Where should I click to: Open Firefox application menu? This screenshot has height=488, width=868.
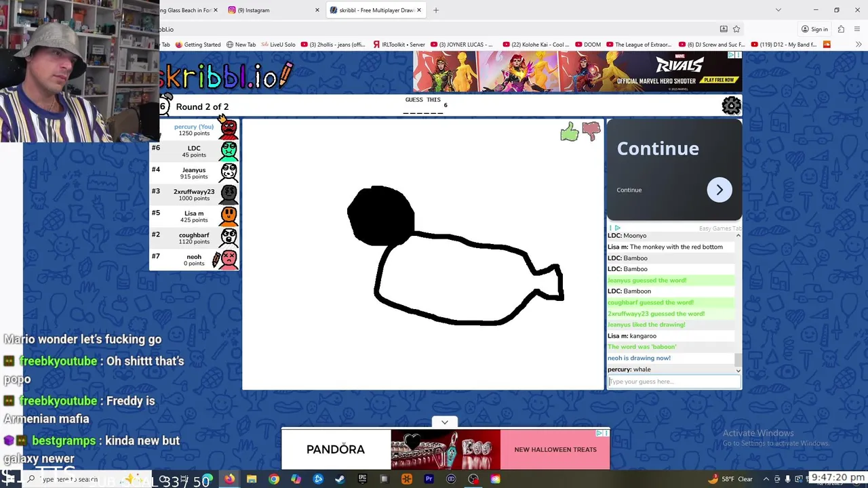[x=858, y=29]
